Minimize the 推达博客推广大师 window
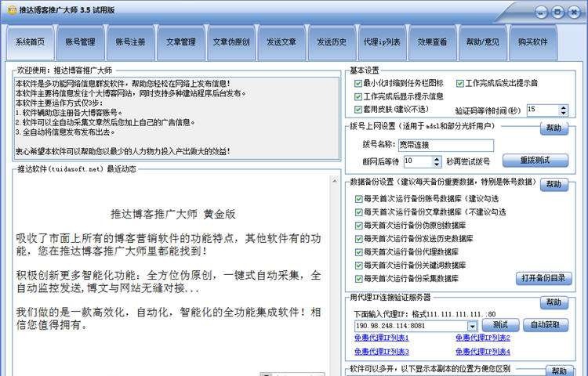The width and height of the screenshot is (588, 376). click(541, 13)
